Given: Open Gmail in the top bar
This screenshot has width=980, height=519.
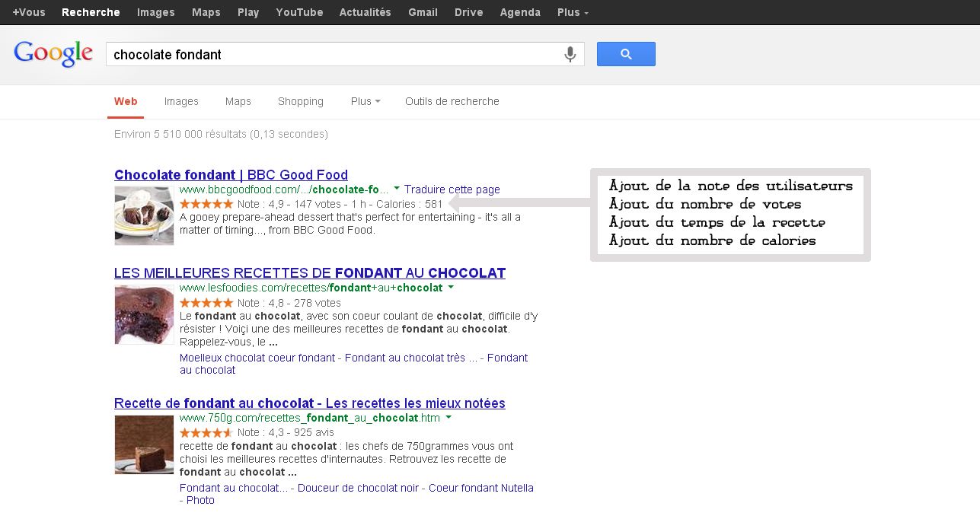Looking at the screenshot, I should click(x=423, y=12).
